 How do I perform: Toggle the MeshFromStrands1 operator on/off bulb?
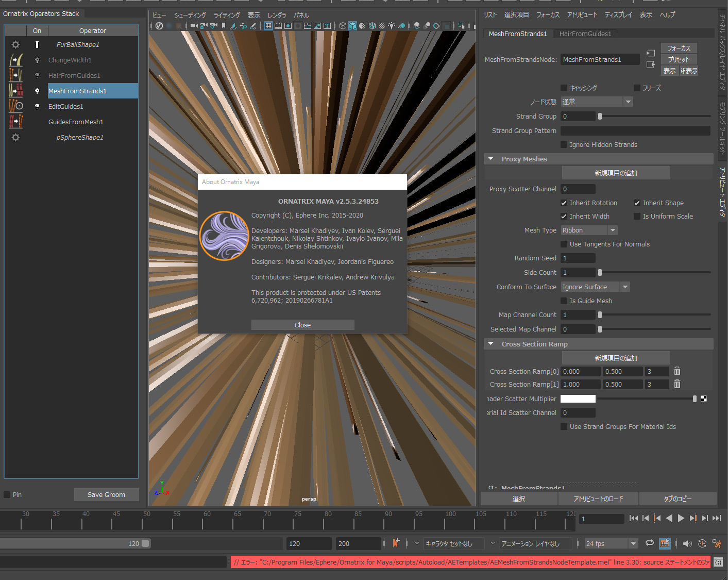(x=37, y=91)
